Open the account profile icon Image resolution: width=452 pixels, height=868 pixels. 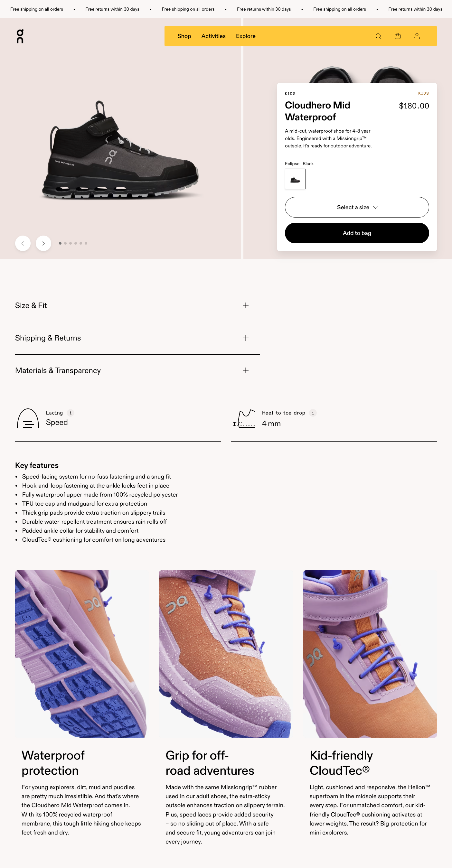click(x=417, y=36)
